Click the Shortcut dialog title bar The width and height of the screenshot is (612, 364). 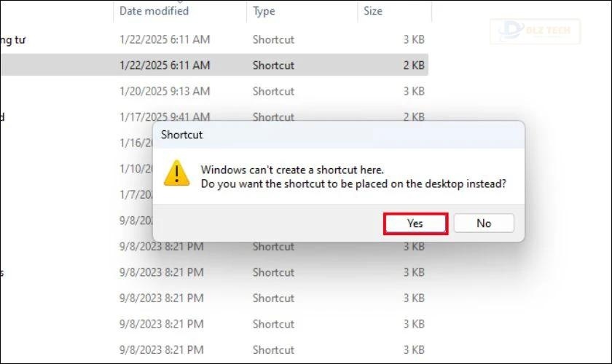[338, 135]
